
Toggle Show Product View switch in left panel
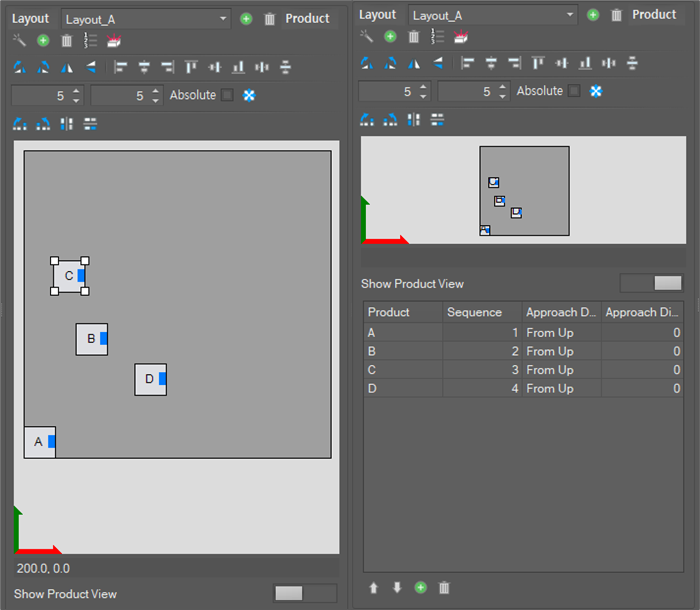pos(305,593)
